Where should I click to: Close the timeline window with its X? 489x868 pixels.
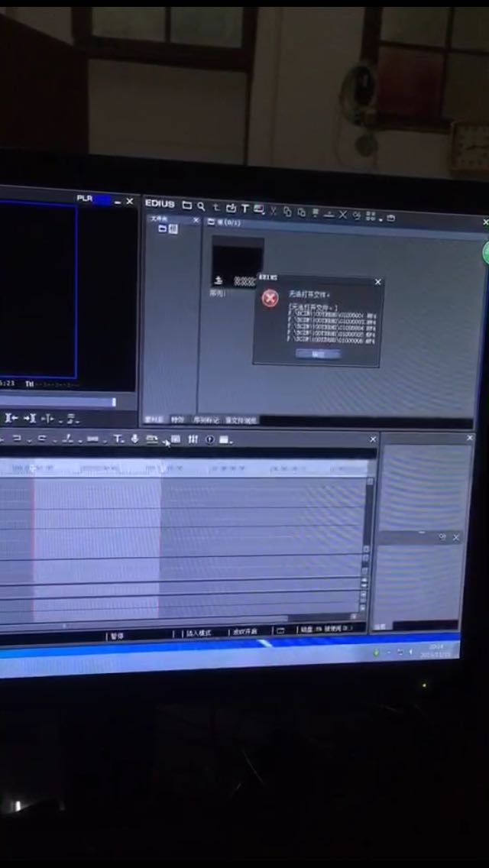pyautogui.click(x=373, y=439)
